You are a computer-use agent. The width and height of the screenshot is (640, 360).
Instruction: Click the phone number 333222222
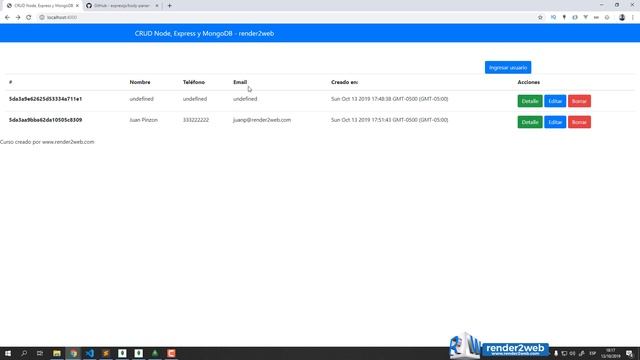pos(196,120)
